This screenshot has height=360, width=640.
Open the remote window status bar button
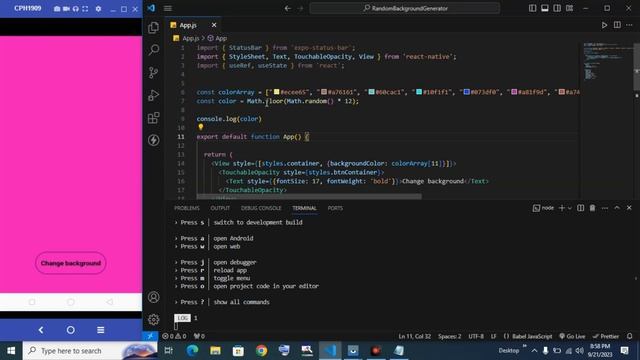pos(150,336)
